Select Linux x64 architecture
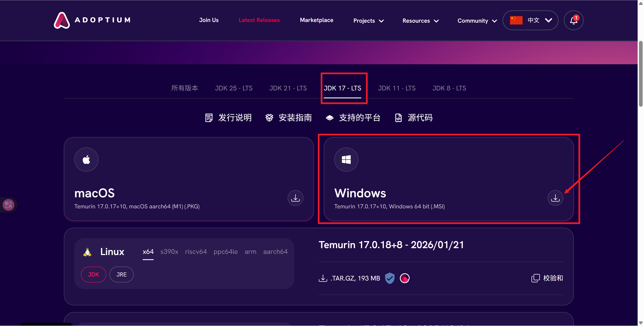 coord(148,252)
